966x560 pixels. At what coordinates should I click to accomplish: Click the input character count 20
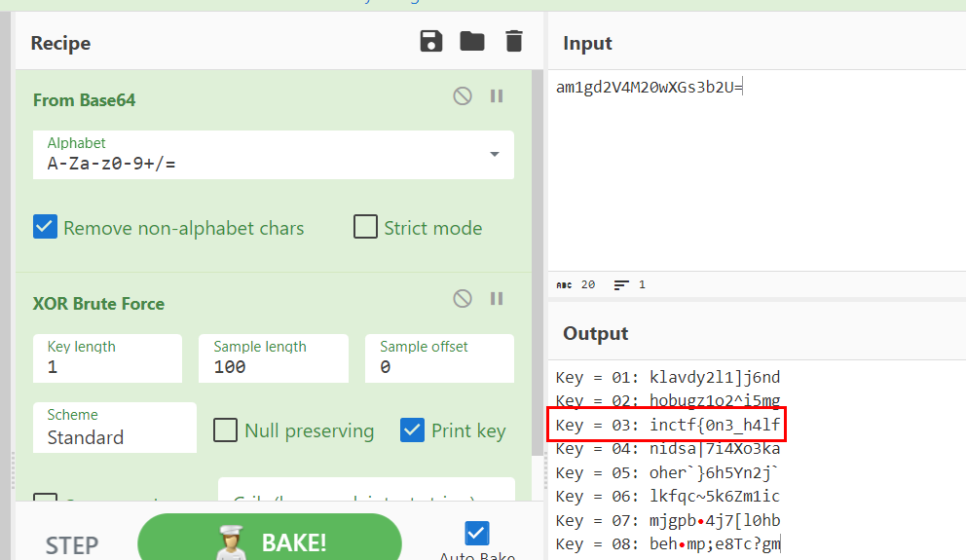576,284
